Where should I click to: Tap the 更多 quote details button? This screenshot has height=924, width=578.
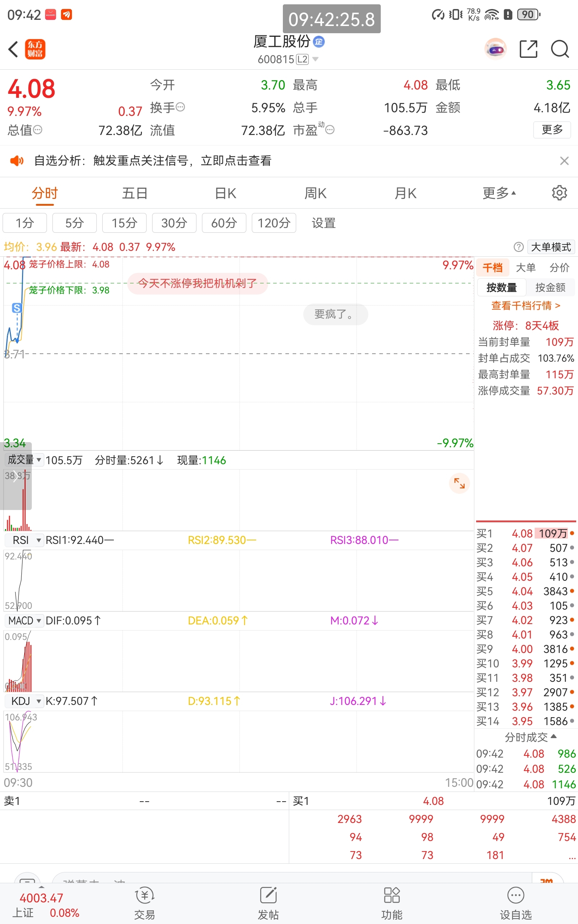click(x=552, y=130)
